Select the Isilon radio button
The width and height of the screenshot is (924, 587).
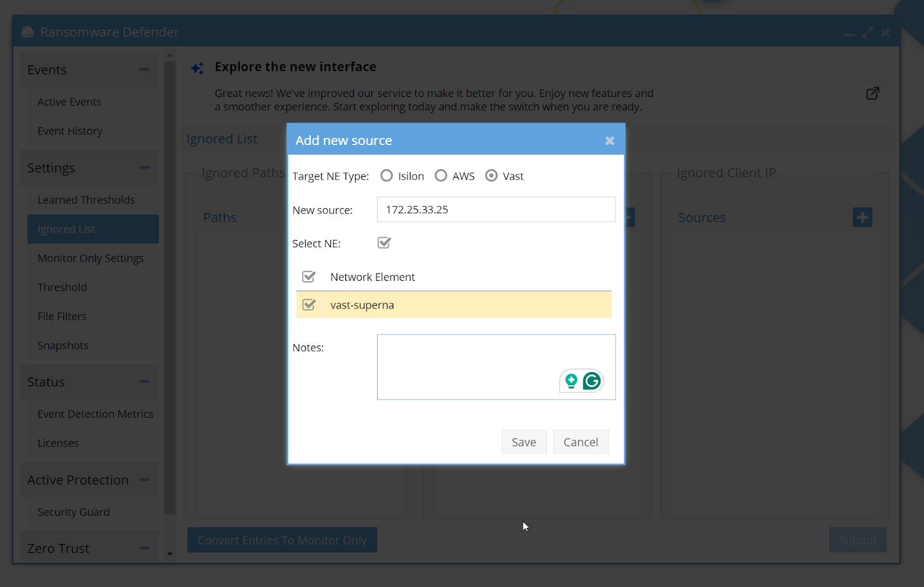386,176
